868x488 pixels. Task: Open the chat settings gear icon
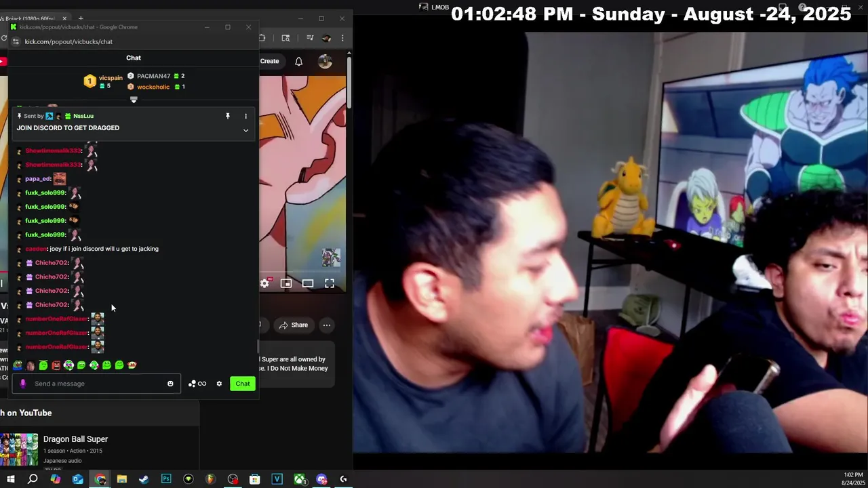point(219,384)
